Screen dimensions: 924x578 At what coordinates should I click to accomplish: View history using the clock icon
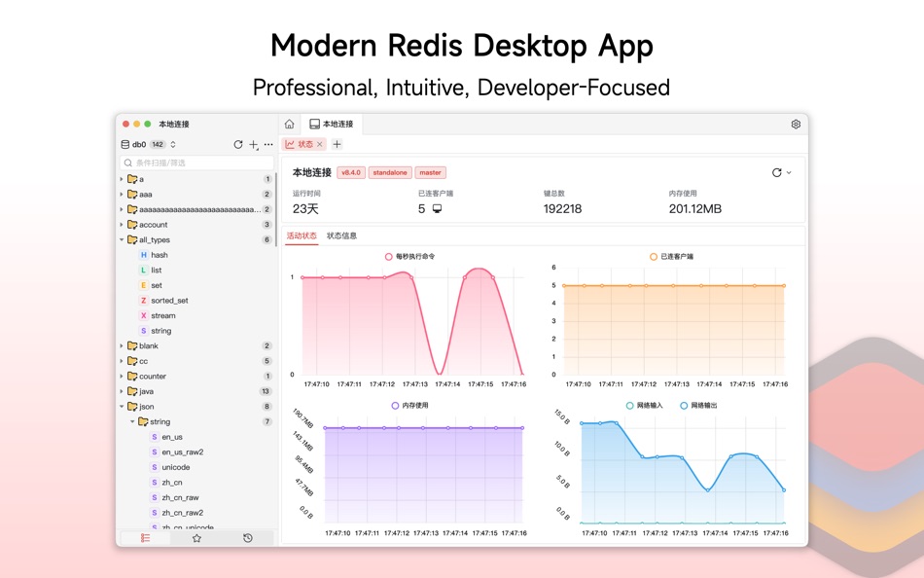(x=248, y=538)
